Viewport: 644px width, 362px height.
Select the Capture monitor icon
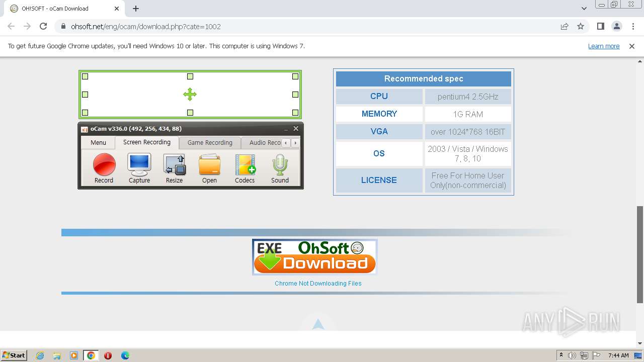coord(139,164)
